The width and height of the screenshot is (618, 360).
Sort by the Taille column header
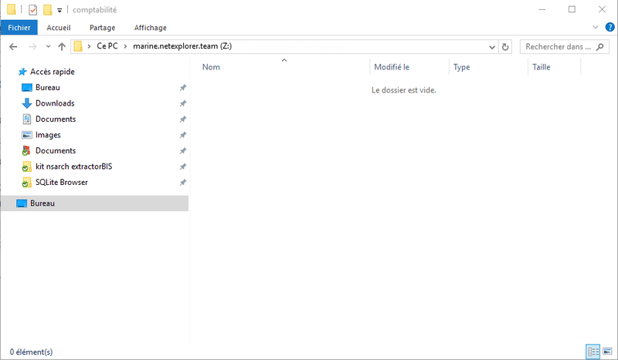pyautogui.click(x=541, y=67)
